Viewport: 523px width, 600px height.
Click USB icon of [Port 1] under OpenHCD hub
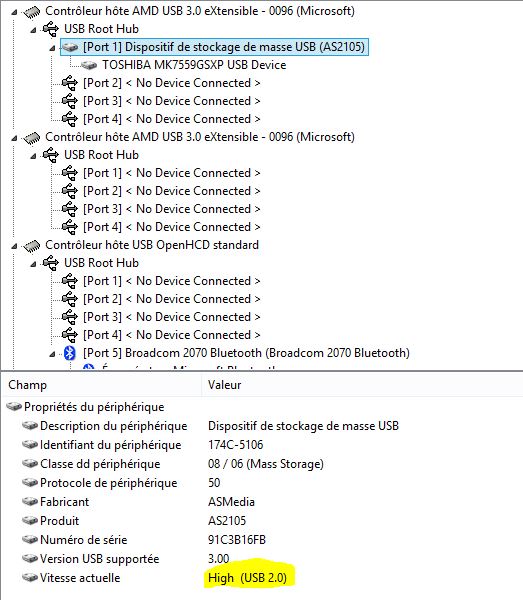pyautogui.click(x=70, y=281)
